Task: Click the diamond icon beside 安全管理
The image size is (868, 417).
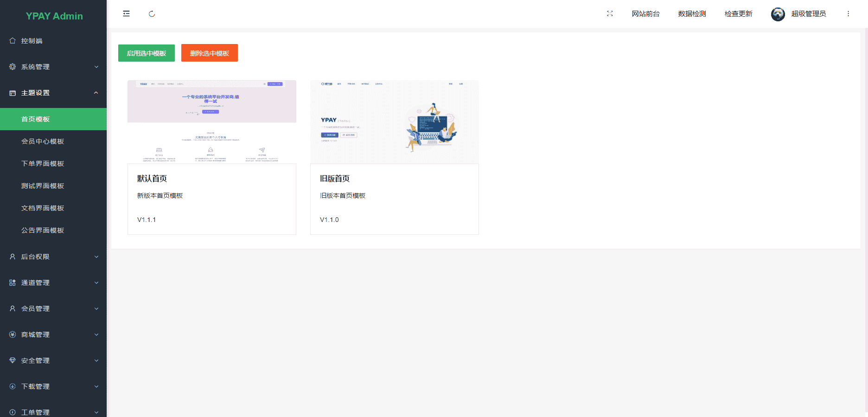Action: tap(13, 360)
